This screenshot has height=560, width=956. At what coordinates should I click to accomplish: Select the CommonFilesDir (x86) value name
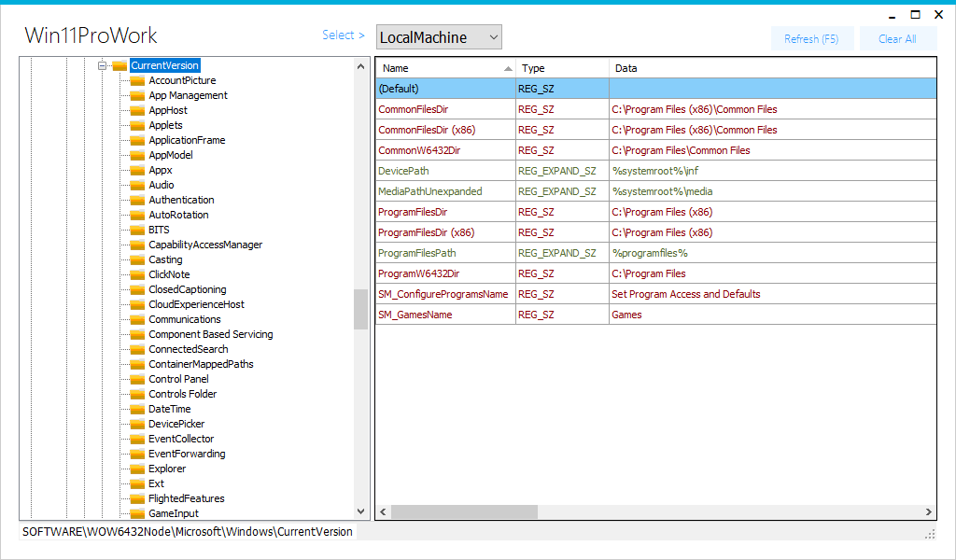(x=426, y=130)
